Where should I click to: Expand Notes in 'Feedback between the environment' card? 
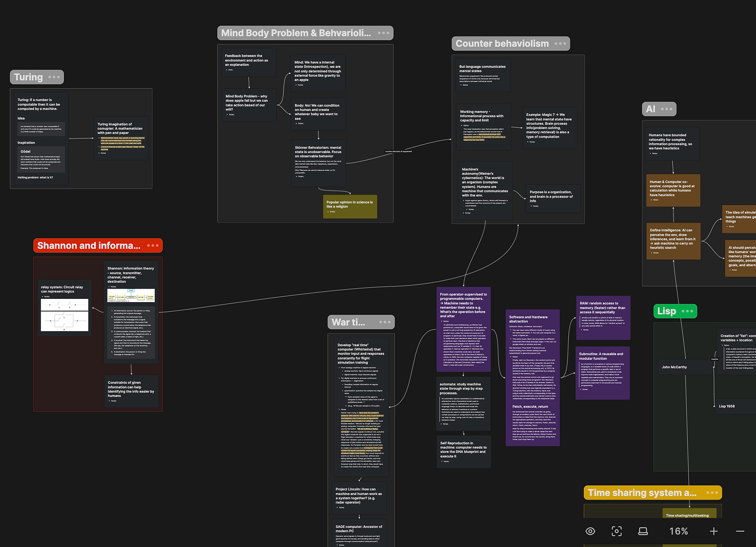pyautogui.click(x=230, y=70)
